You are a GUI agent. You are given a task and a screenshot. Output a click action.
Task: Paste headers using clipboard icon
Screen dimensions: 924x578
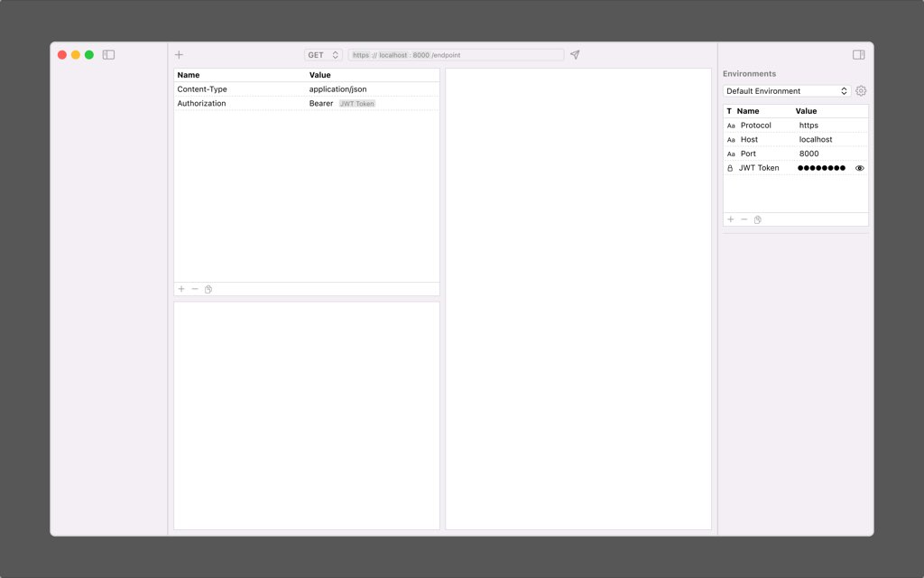coord(208,289)
